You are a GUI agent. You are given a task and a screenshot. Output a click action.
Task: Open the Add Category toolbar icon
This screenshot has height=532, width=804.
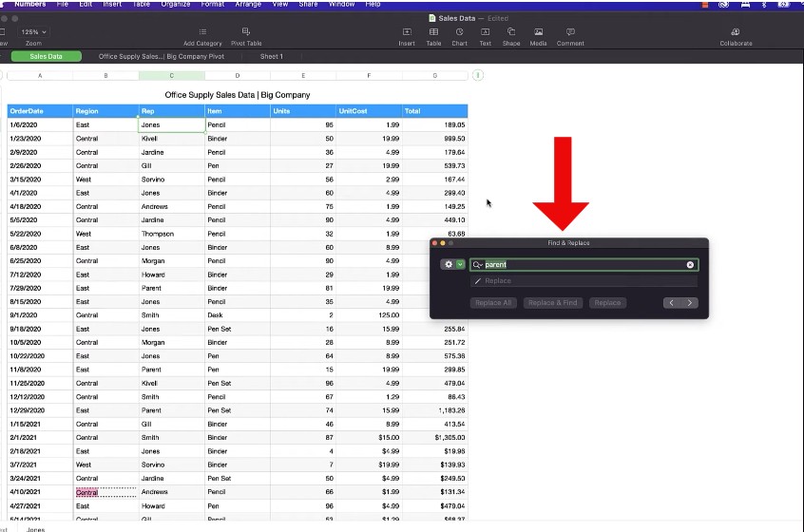202,31
